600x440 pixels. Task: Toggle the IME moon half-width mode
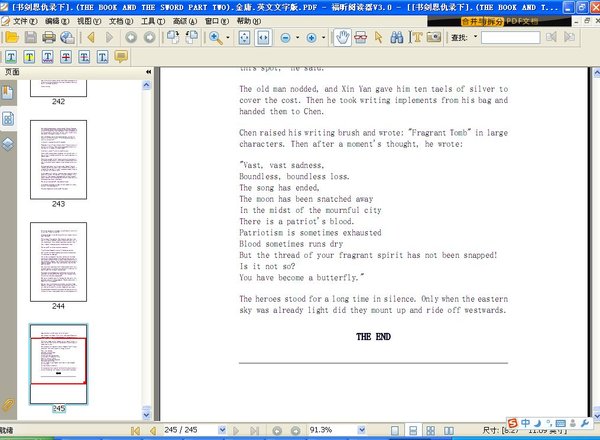[538, 423]
